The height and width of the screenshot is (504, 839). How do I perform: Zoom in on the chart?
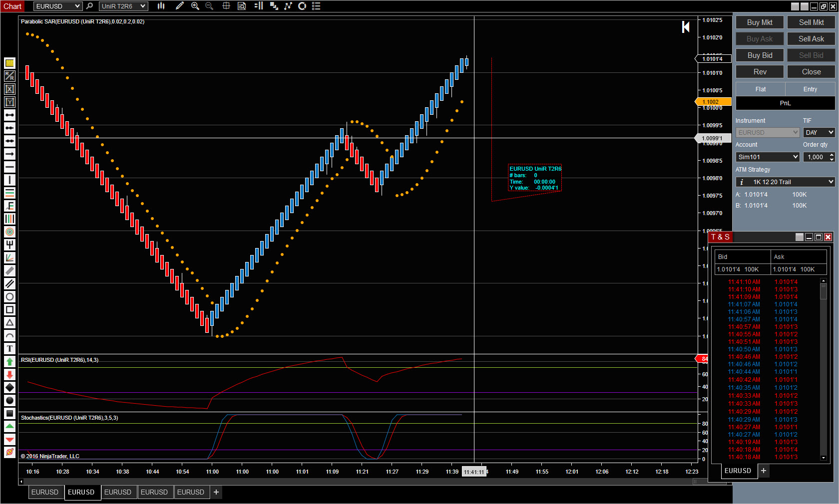(195, 6)
